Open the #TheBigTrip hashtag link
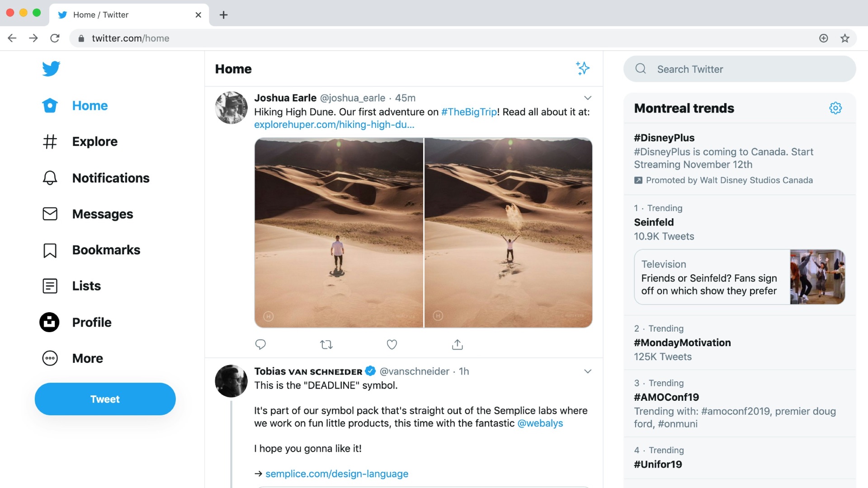 pyautogui.click(x=469, y=112)
